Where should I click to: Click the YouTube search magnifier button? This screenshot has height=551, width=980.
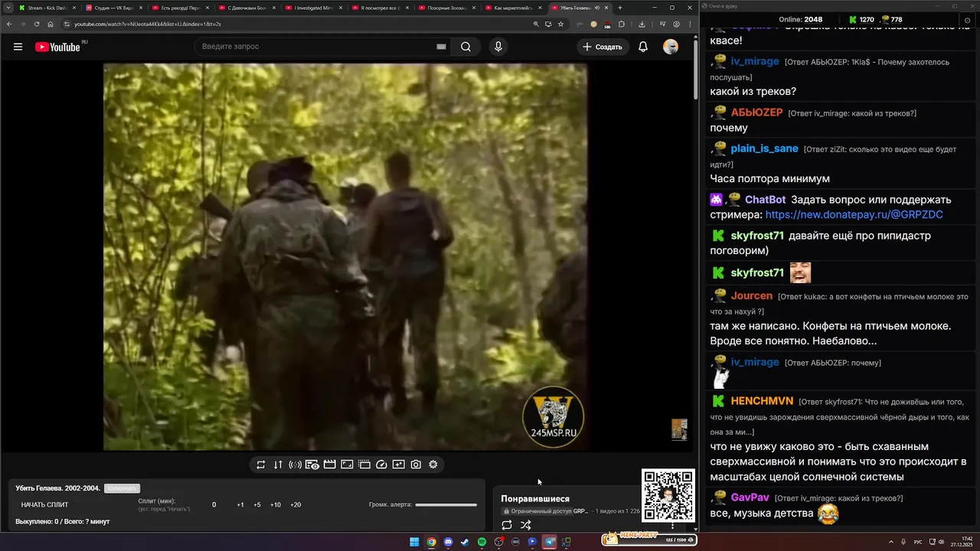click(x=465, y=47)
